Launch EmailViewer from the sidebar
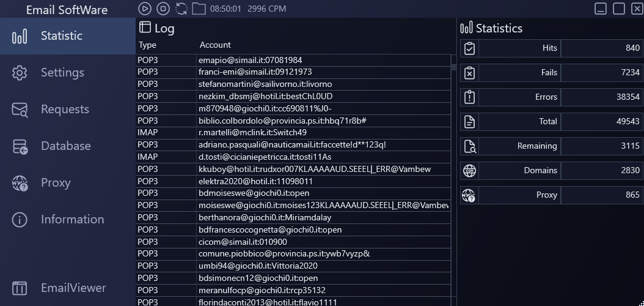 (x=73, y=288)
